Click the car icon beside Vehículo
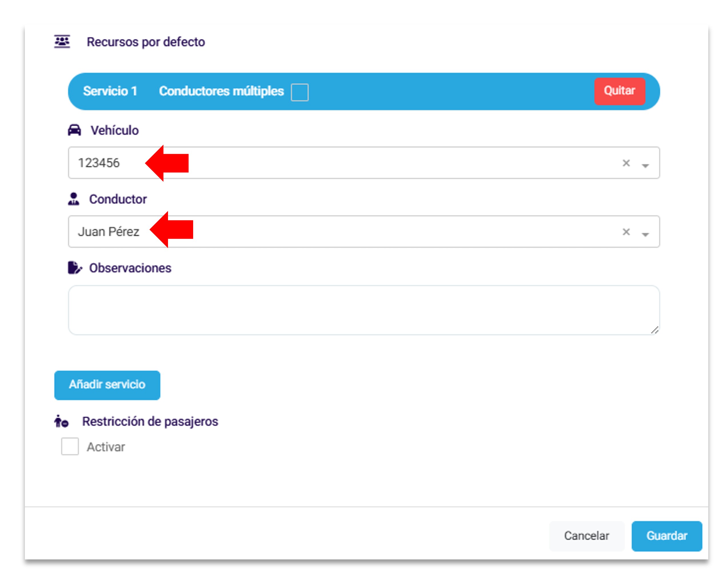This screenshot has height=584, width=728. (x=74, y=130)
